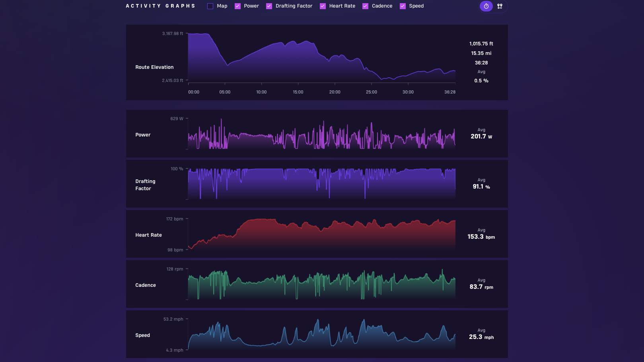Screen dimensions: 644x362
Task: Click the magenta Power line chart
Action: tap(321, 134)
